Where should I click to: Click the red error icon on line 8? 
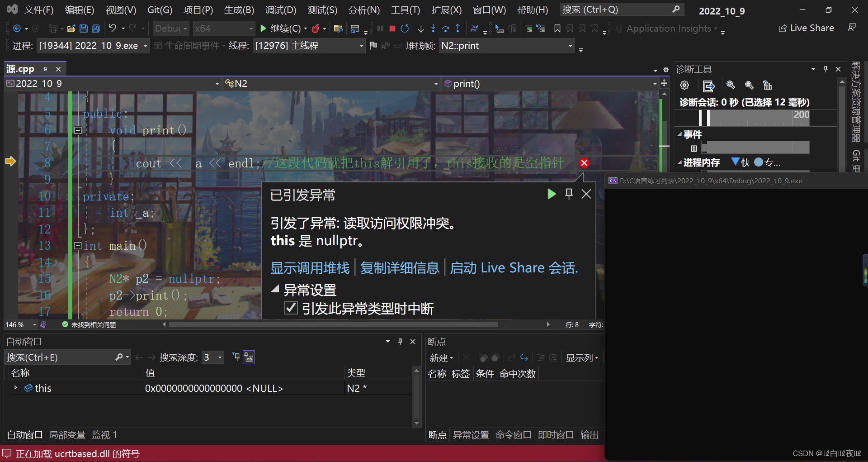pyautogui.click(x=584, y=163)
